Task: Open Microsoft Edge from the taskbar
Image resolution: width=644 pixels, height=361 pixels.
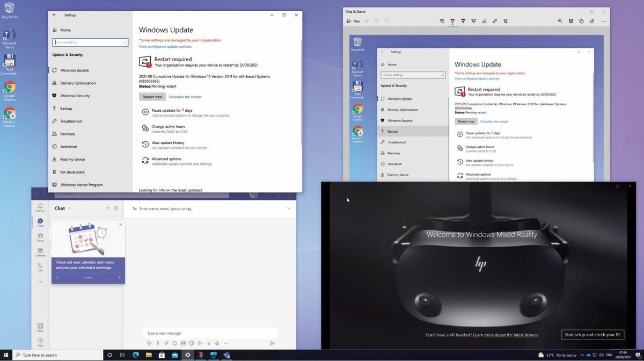Action: (136, 355)
